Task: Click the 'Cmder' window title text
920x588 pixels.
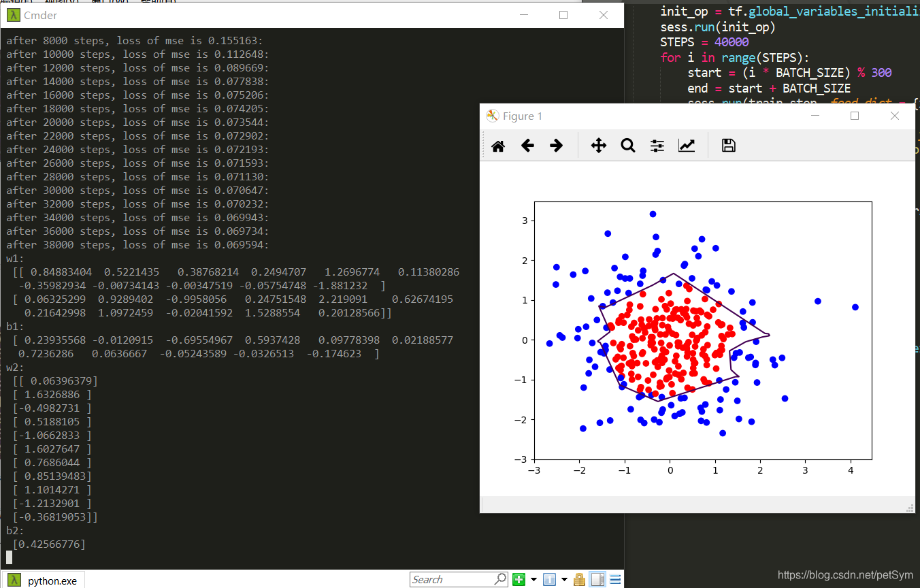Action: pos(40,15)
